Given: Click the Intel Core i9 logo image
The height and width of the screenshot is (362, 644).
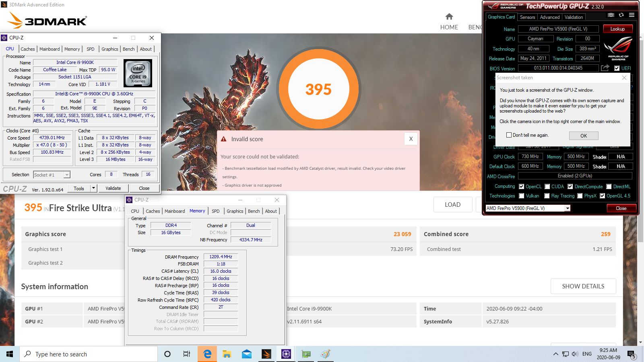Looking at the screenshot, I should [138, 73].
